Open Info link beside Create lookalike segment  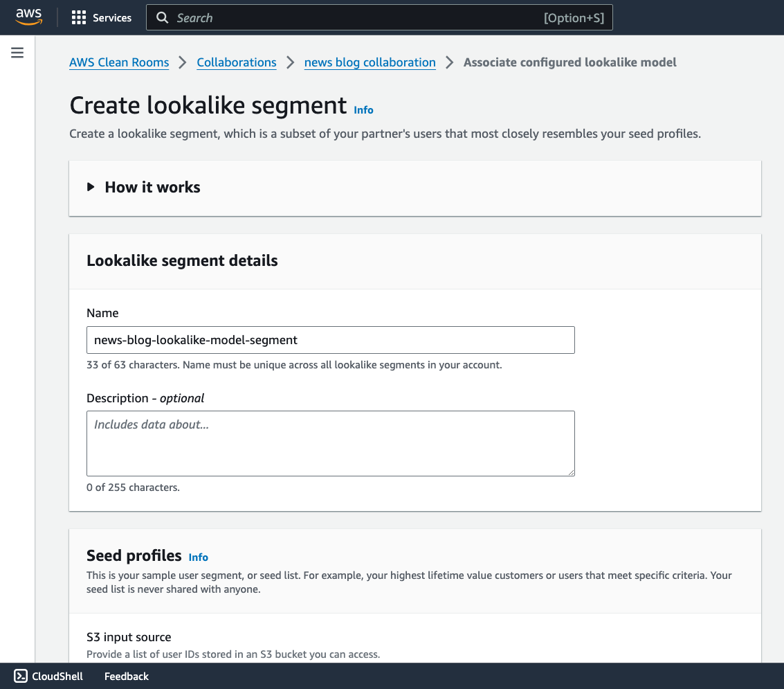pos(363,110)
